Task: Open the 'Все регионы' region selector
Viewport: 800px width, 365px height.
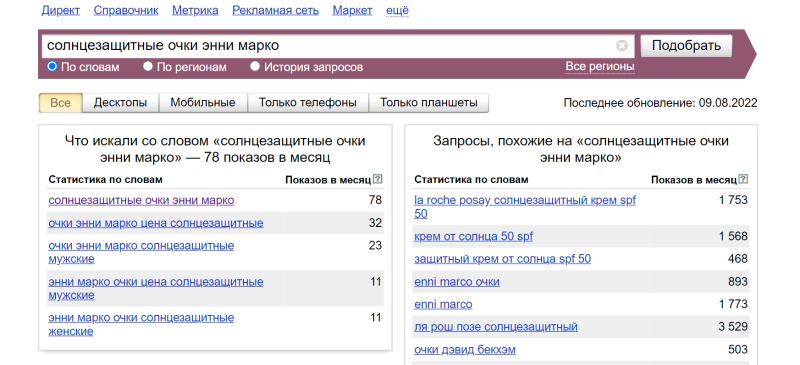Action: coord(600,66)
